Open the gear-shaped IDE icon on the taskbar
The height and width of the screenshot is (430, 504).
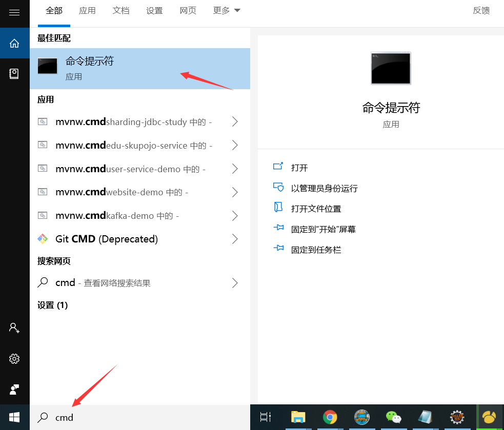point(457,417)
